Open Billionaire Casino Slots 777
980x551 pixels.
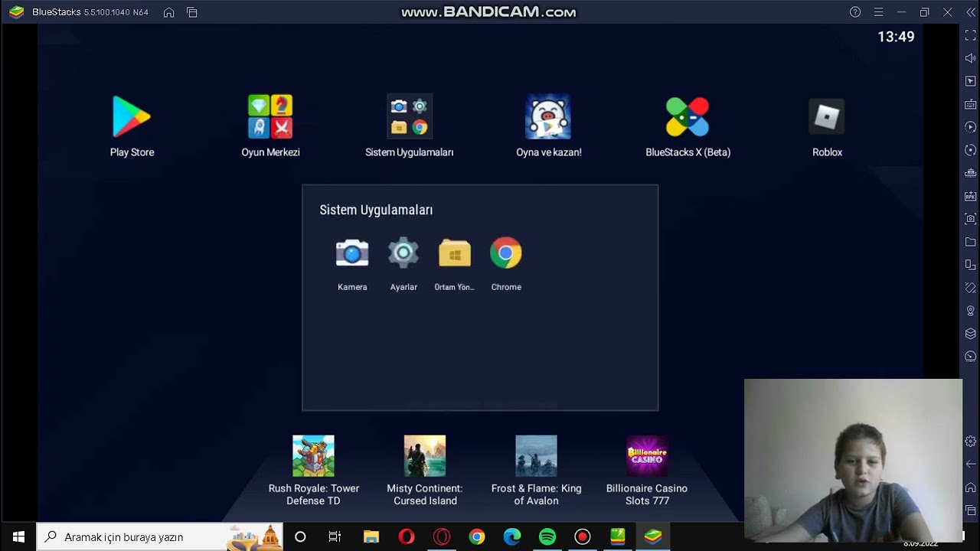[647, 455]
